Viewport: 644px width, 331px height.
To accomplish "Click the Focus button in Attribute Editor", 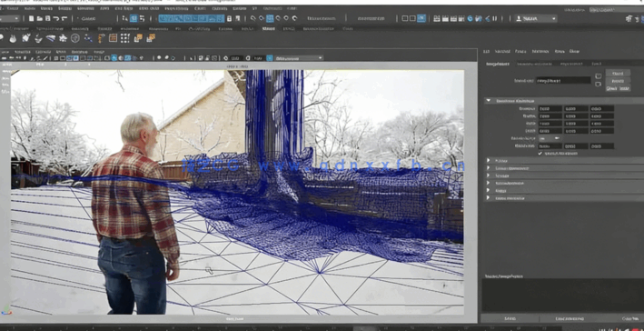I will click(618, 73).
